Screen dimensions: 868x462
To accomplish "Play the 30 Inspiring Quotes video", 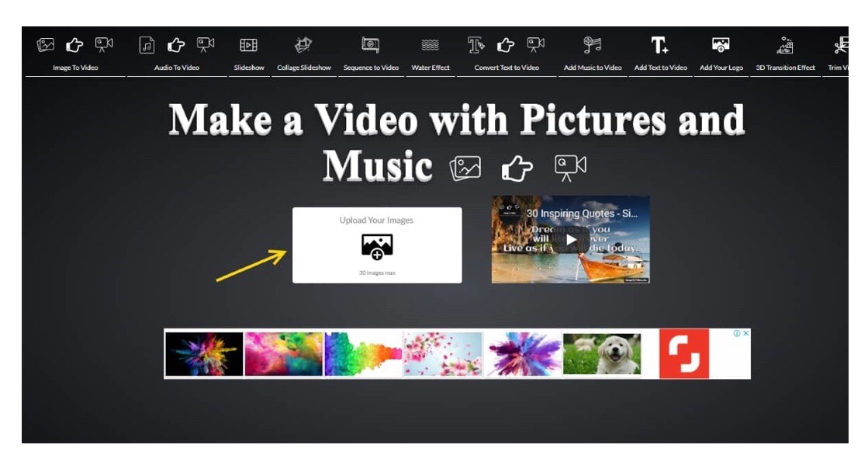I will pyautogui.click(x=571, y=240).
